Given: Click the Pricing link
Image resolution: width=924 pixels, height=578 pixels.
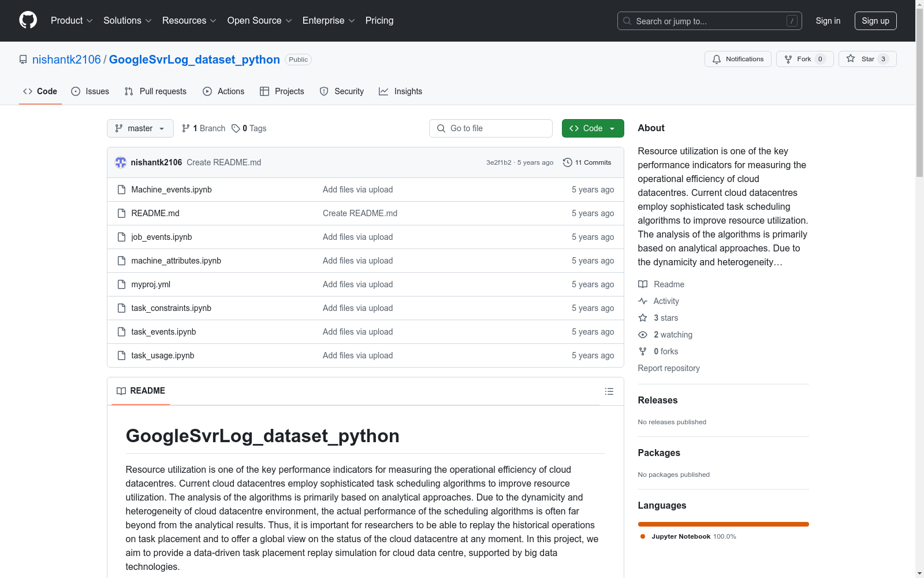Looking at the screenshot, I should [379, 21].
